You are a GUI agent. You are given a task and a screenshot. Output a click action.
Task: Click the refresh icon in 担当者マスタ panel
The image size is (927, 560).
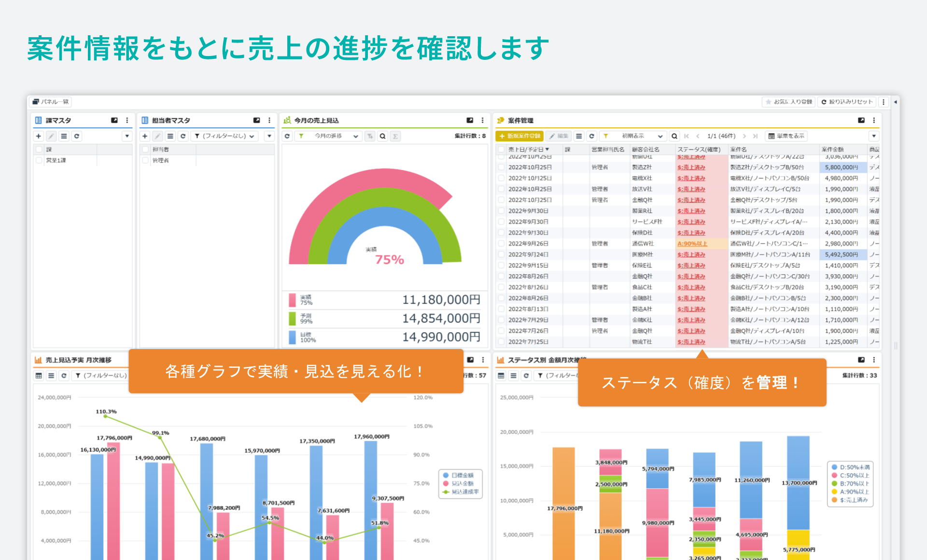pos(183,136)
